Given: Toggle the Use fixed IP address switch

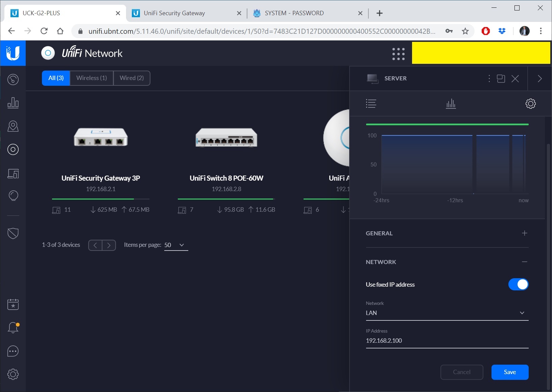Looking at the screenshot, I should tap(518, 284).
